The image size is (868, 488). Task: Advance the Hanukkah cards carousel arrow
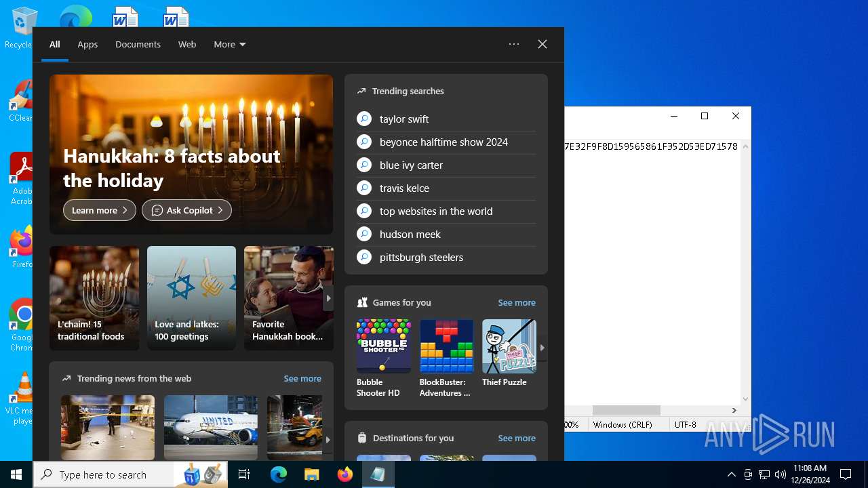tap(328, 298)
